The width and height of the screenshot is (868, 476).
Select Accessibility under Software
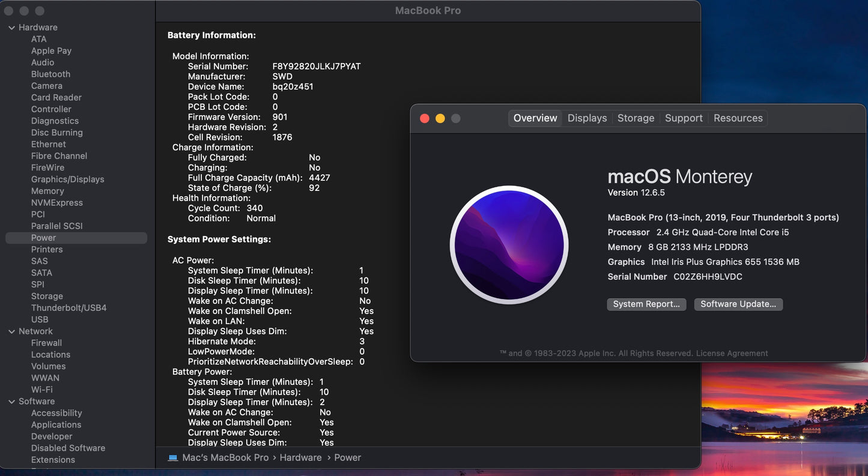56,414
